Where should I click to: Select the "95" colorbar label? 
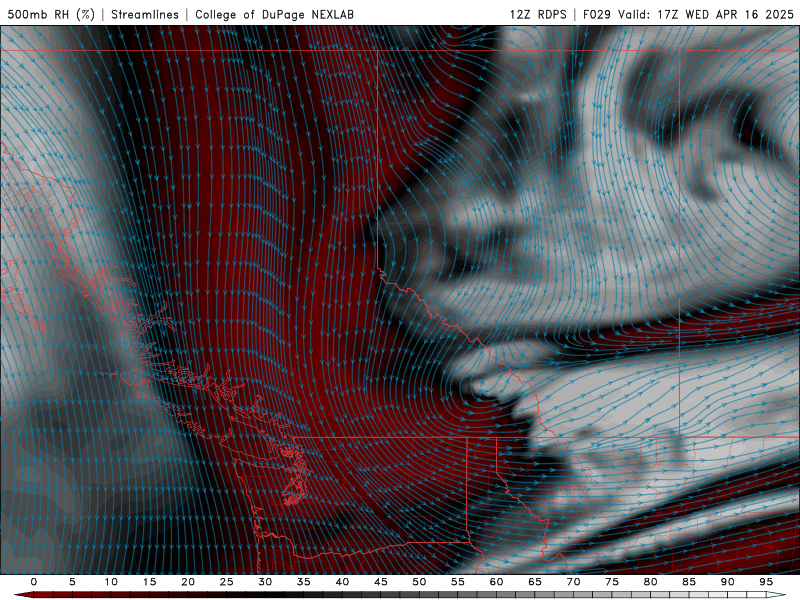pos(765,582)
